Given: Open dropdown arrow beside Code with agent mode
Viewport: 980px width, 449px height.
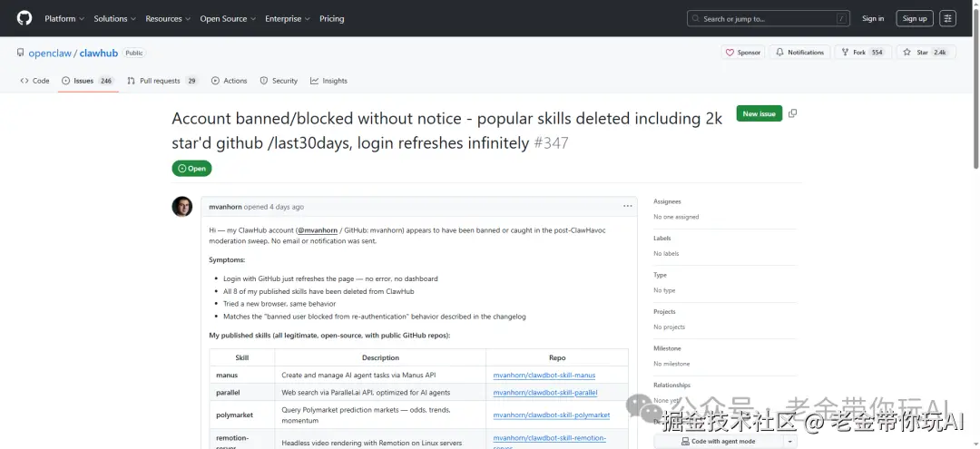Looking at the screenshot, I should coord(790,441).
